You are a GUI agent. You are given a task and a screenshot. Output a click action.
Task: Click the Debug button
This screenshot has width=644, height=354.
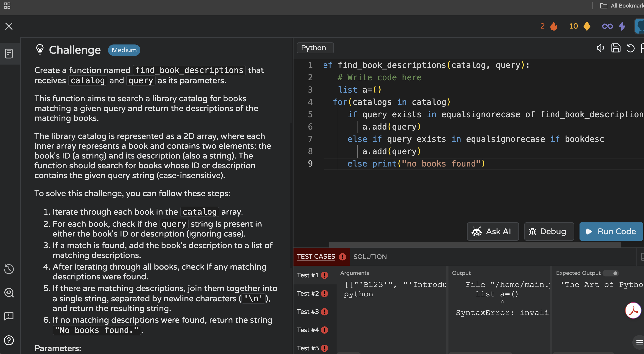pyautogui.click(x=549, y=232)
